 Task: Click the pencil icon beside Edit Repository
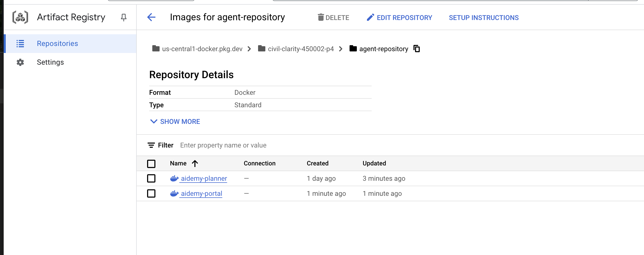[x=370, y=17]
